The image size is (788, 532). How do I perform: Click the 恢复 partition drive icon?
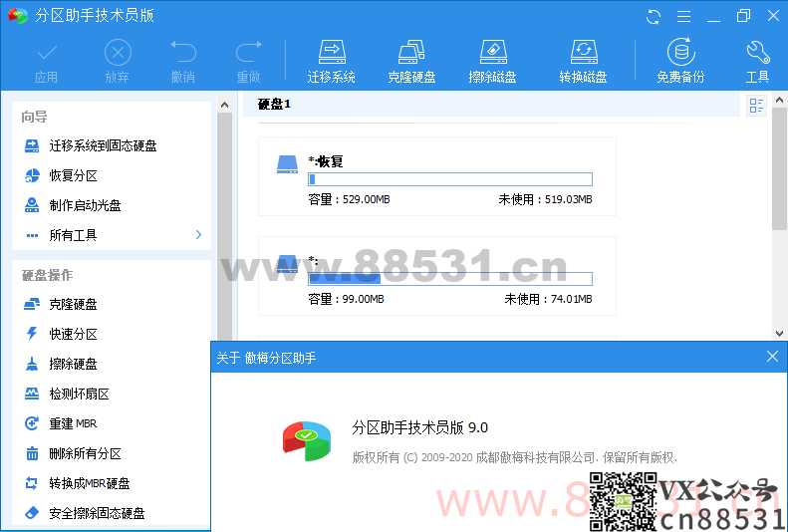288,164
